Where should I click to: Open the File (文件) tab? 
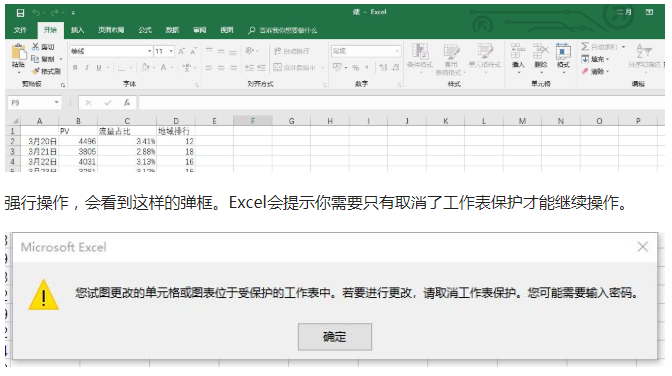pos(20,30)
